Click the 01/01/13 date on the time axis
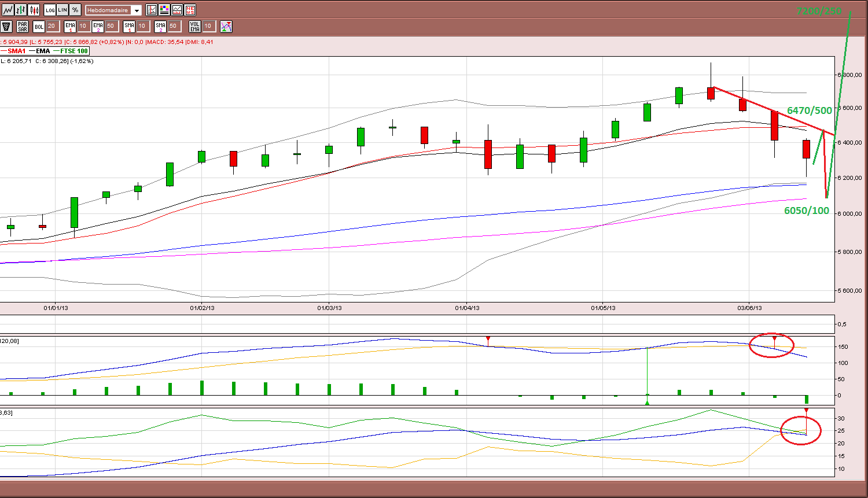The width and height of the screenshot is (868, 498). click(56, 308)
